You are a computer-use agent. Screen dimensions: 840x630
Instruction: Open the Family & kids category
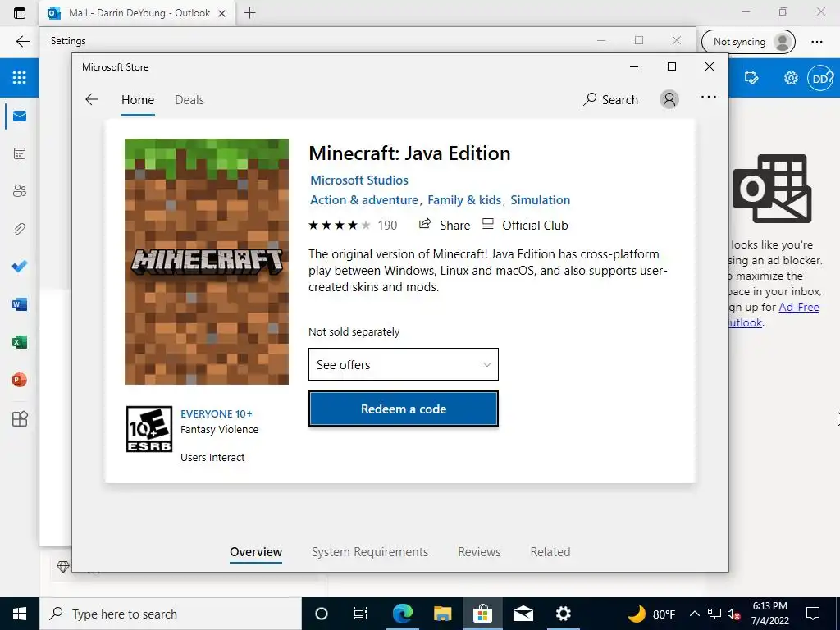[x=464, y=200]
